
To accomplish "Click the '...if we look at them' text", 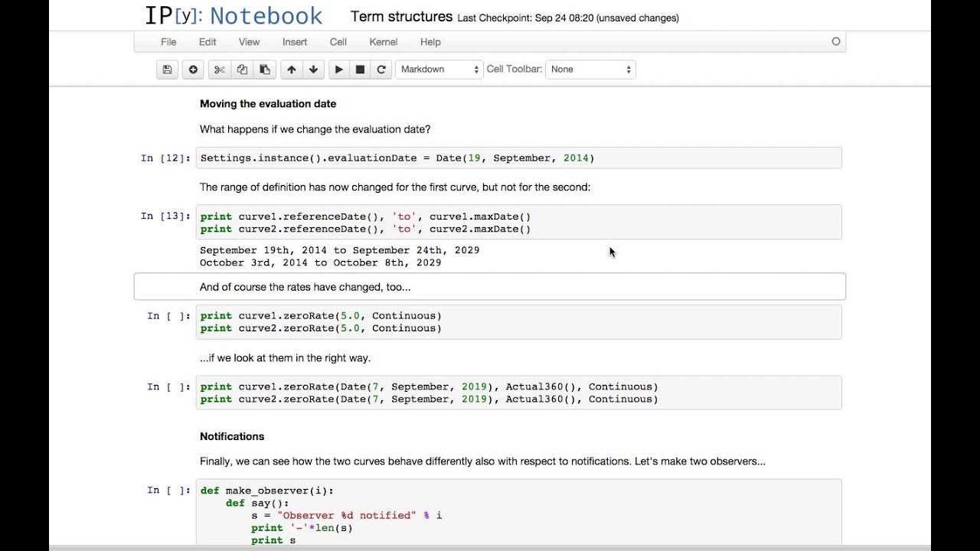I will point(285,358).
